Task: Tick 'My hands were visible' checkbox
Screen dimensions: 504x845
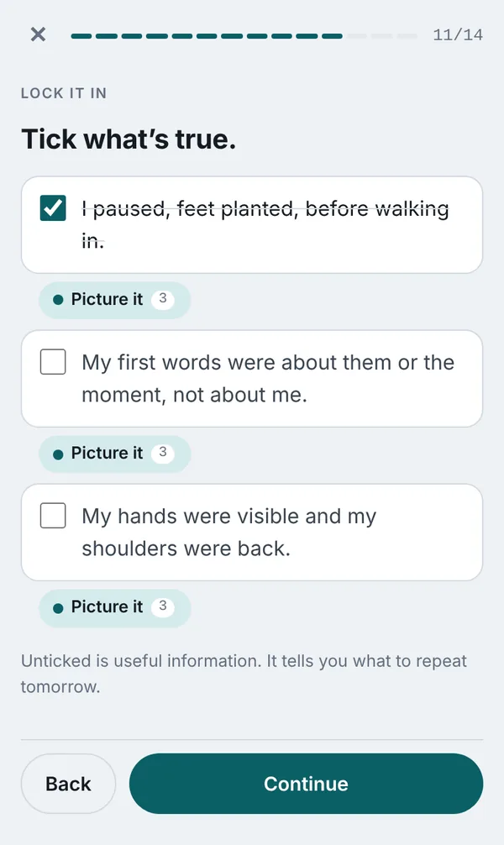Action: [x=53, y=516]
